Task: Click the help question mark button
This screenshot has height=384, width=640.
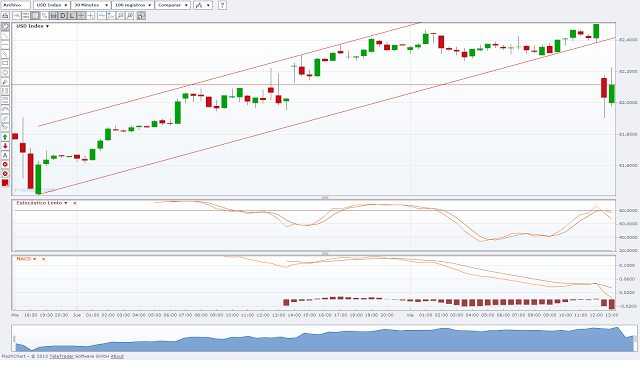Action: pos(222,5)
